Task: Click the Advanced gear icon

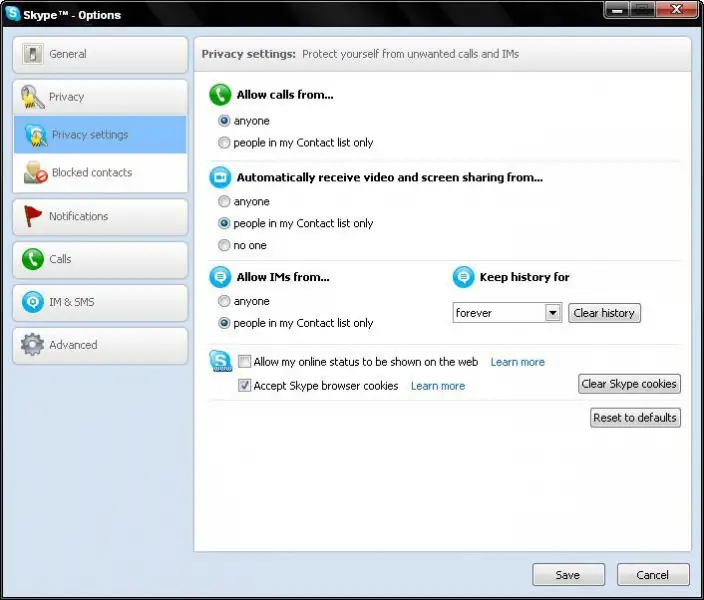Action: click(32, 344)
